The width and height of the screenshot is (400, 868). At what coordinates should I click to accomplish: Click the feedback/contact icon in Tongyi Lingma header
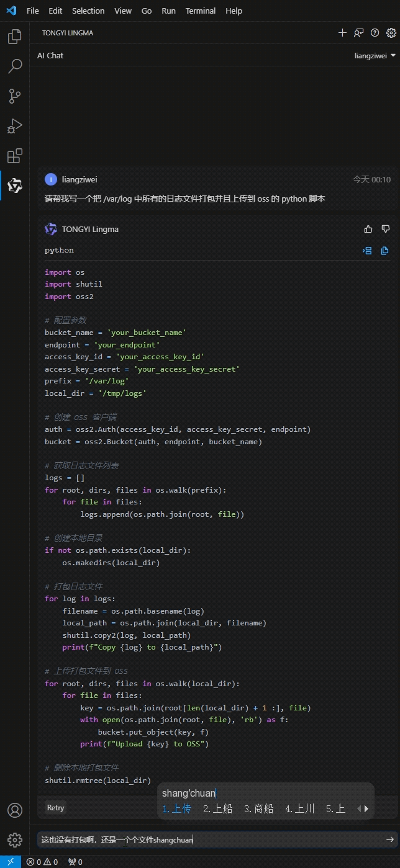click(x=358, y=32)
